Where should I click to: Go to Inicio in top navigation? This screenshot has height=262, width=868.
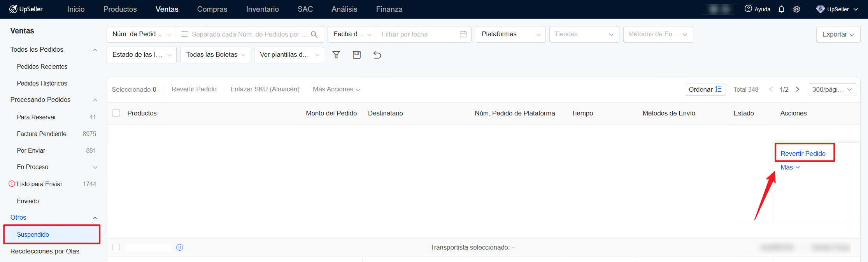click(76, 9)
